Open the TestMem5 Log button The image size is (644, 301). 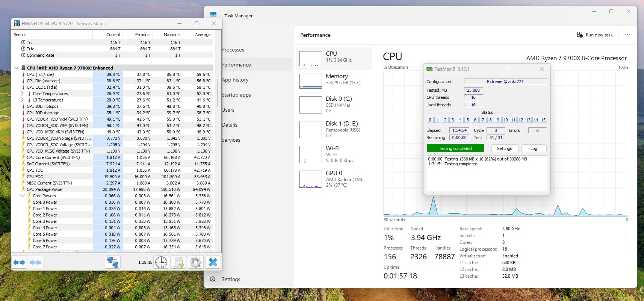click(534, 148)
